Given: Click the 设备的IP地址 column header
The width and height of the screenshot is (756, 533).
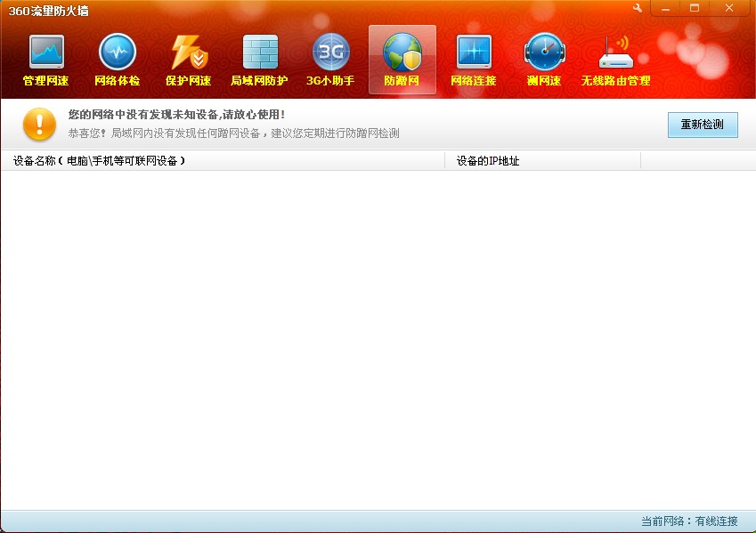Looking at the screenshot, I should pos(543,161).
